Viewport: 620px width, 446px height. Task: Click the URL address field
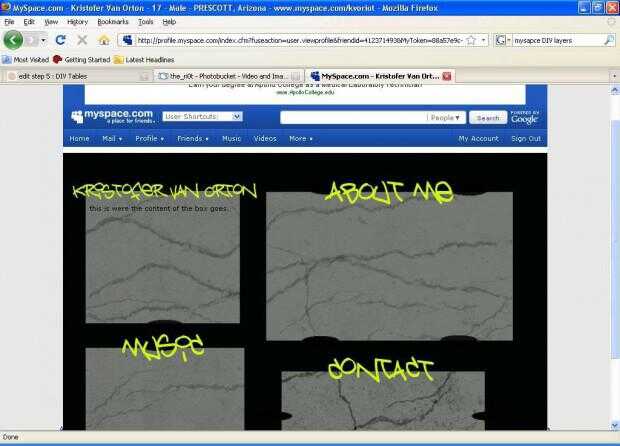pyautogui.click(x=300, y=40)
